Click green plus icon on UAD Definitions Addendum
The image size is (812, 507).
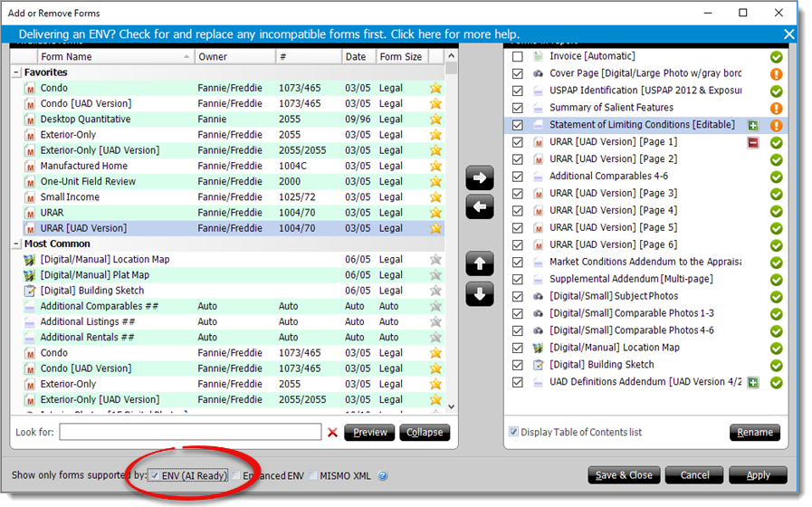[x=753, y=383]
